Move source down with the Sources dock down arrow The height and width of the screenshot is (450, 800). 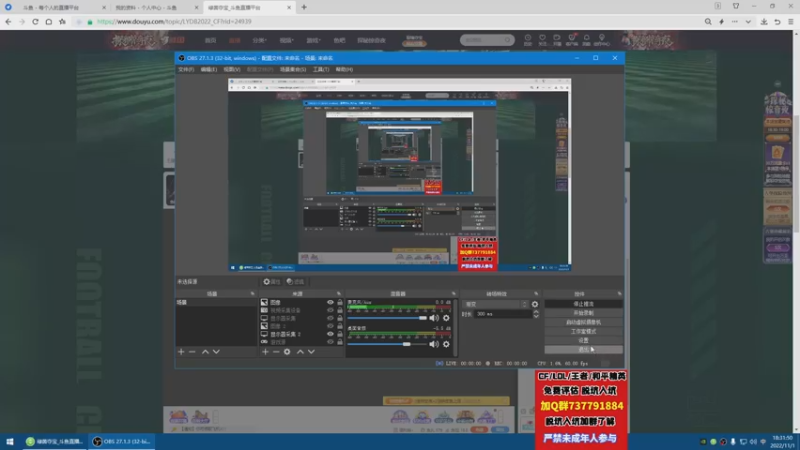[x=311, y=352]
